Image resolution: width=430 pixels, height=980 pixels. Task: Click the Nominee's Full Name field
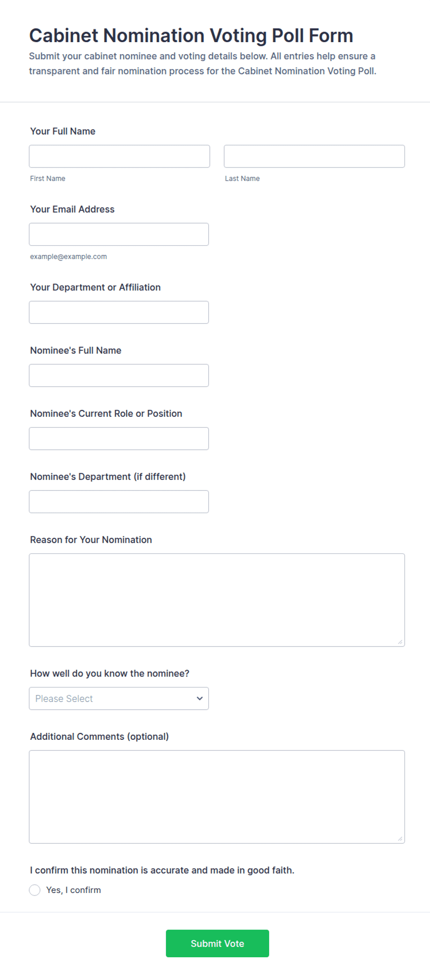pyautogui.click(x=119, y=376)
